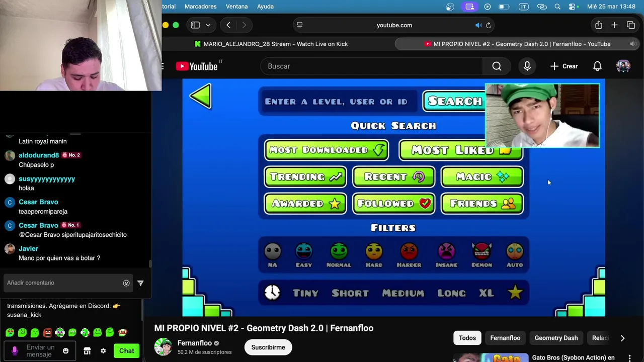644x362 pixels.
Task: Select the Todos chip
Action: (467, 338)
